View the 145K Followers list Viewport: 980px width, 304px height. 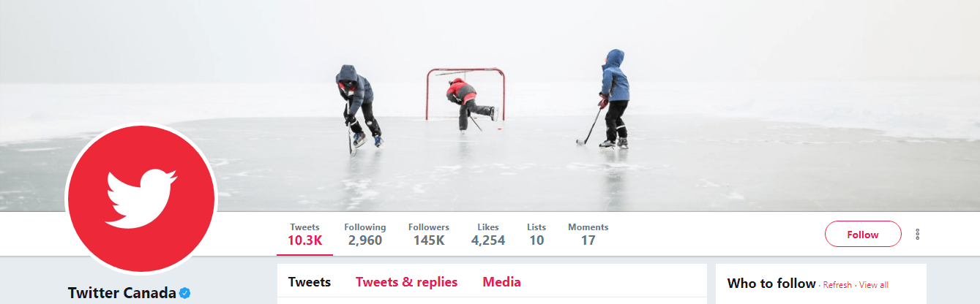429,234
